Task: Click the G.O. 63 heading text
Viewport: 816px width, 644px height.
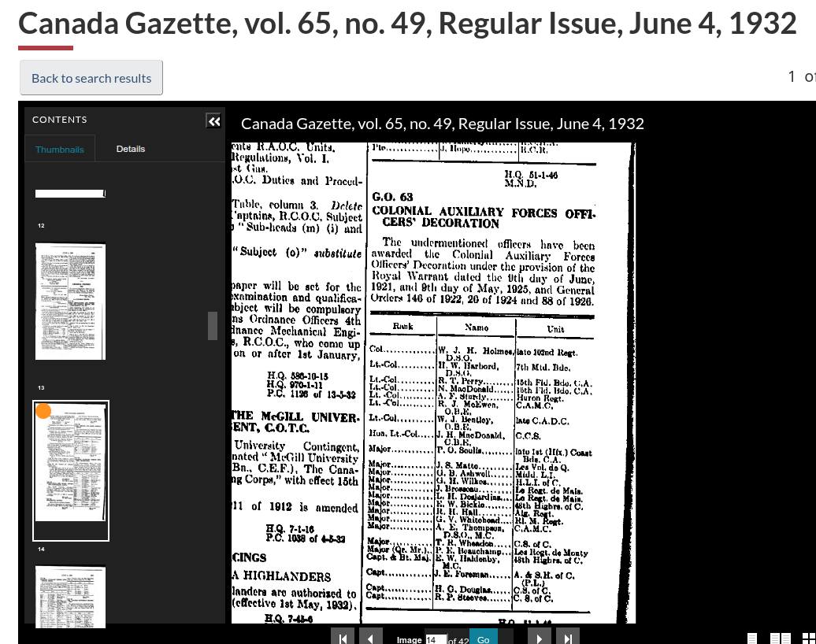Action: coord(392,197)
